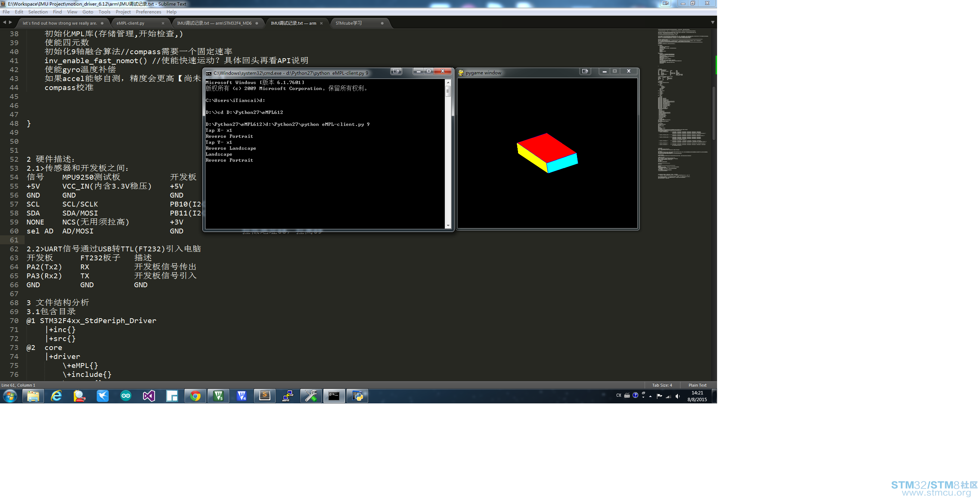Click the cmd.exe window title bar icon
The width and height of the screenshot is (980, 502).
(x=209, y=73)
